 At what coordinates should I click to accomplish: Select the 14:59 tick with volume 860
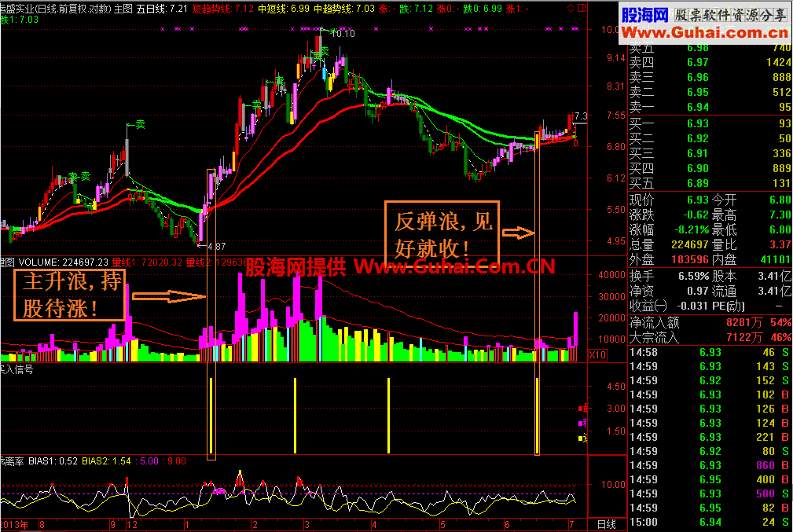(710, 466)
